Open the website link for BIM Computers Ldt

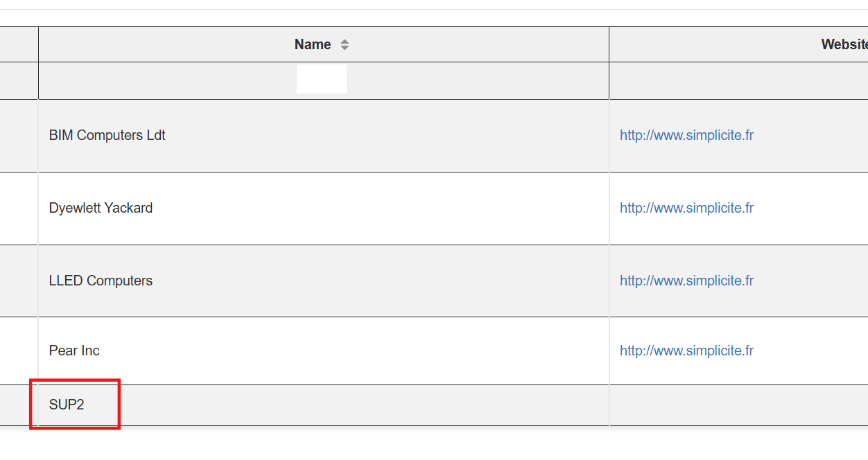[x=686, y=136]
